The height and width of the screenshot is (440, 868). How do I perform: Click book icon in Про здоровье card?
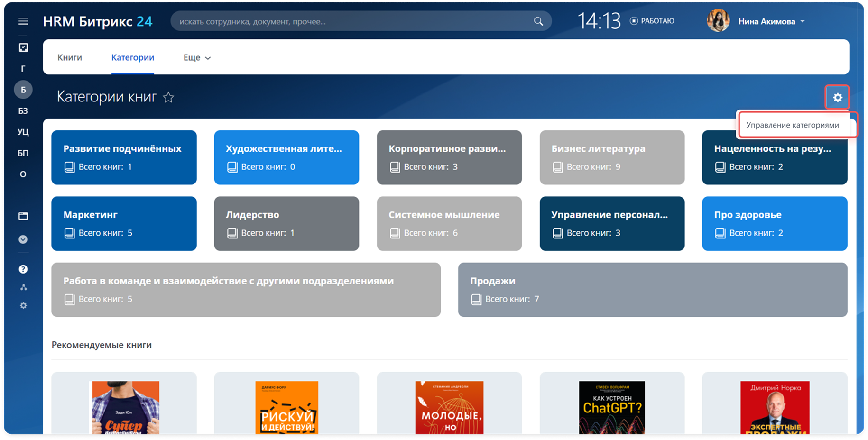coord(720,233)
